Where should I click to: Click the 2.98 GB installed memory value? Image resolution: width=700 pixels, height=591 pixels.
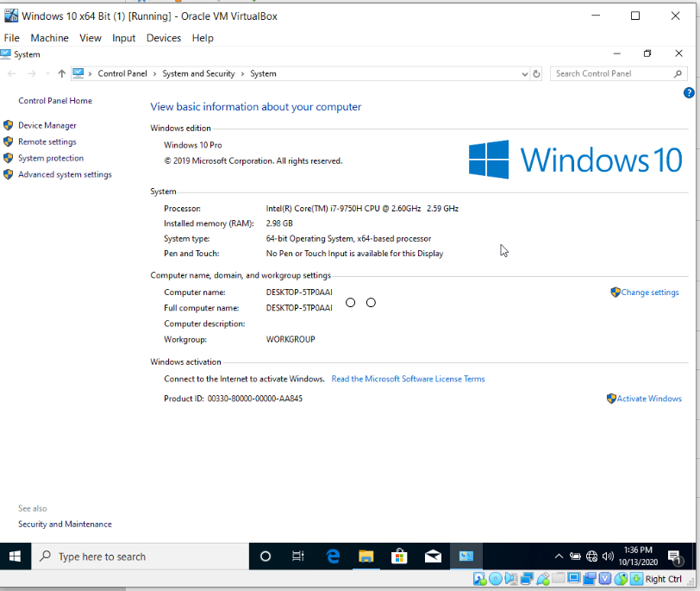[x=279, y=223]
